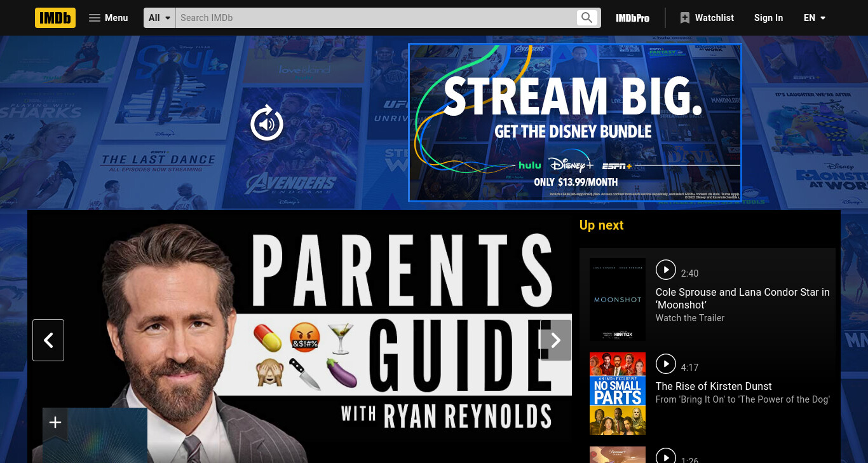
Task: Click 'Watch the Trailer' subtitle text
Action: (x=690, y=318)
